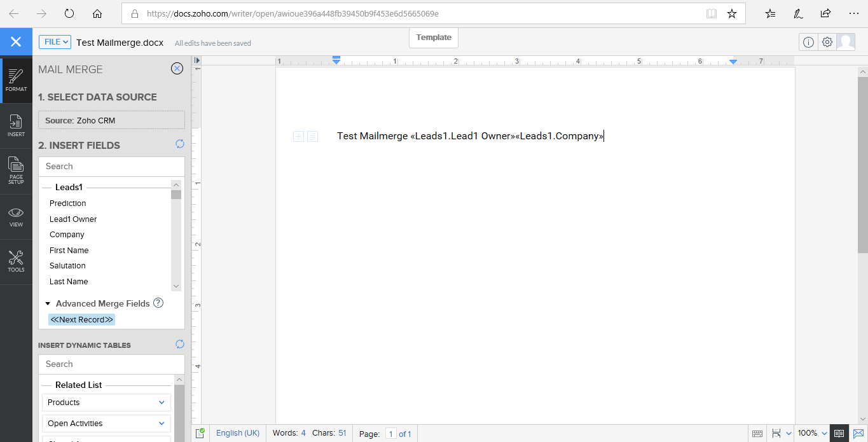Add this page to browser favorites
This screenshot has width=868, height=442.
(732, 13)
